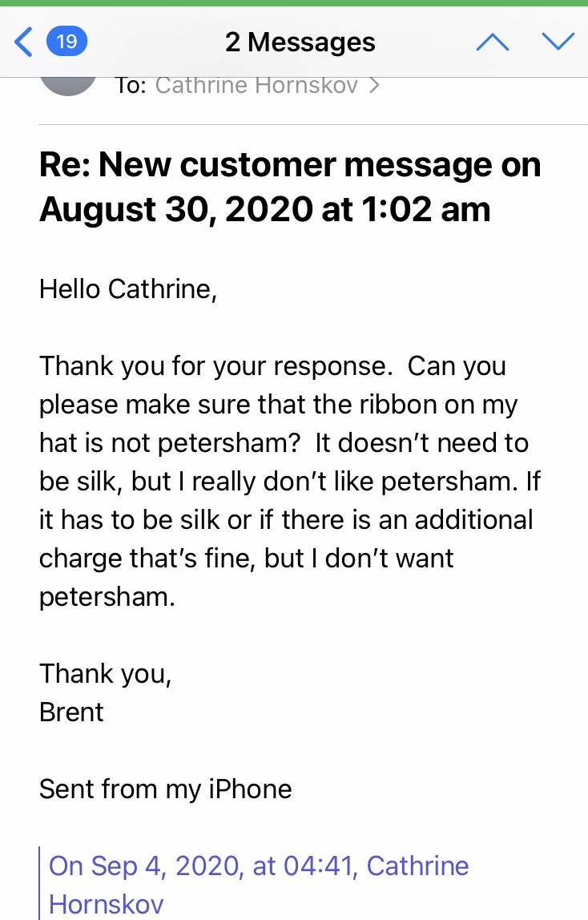This screenshot has width=588, height=920.
Task: Tap the purple quote bar beside the quoted text
Action: 39,883
